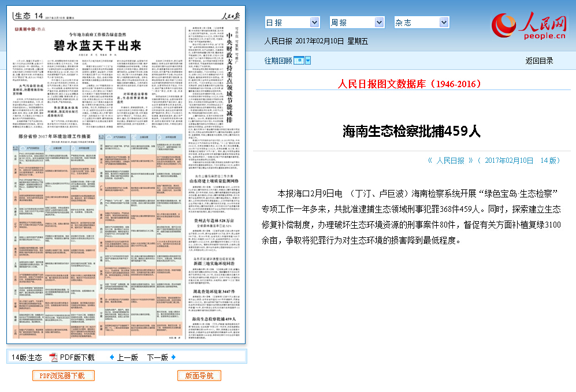Click 《人民日报》（2017年02月10日 14版） source line

coord(493,160)
